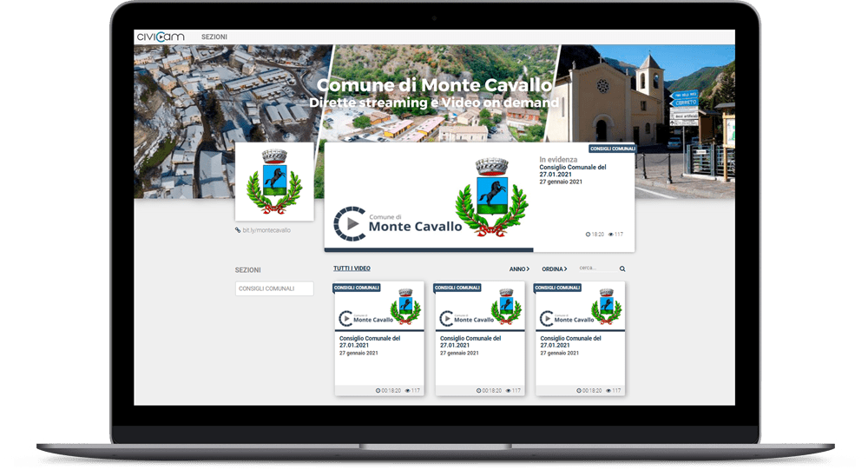
Task: Open first card title Consiglio Comunale del 27.01.2021
Action: point(370,341)
